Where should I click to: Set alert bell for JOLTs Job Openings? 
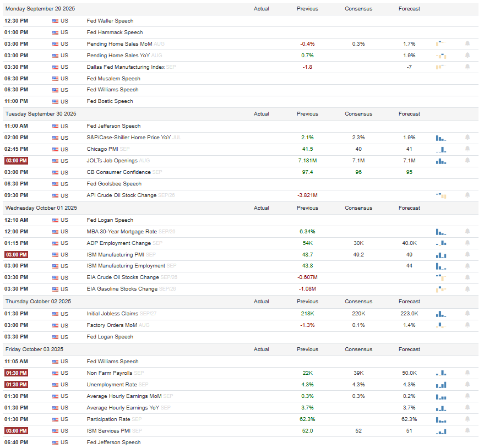[x=467, y=161]
